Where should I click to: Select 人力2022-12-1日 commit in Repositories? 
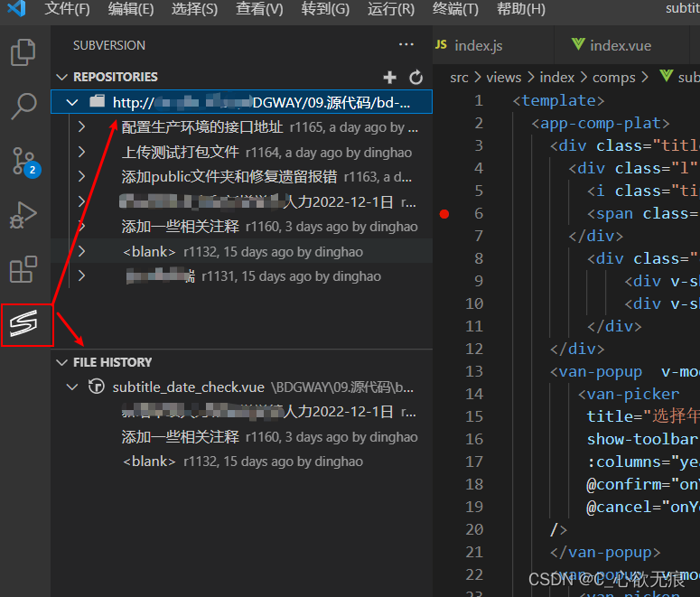click(x=241, y=201)
